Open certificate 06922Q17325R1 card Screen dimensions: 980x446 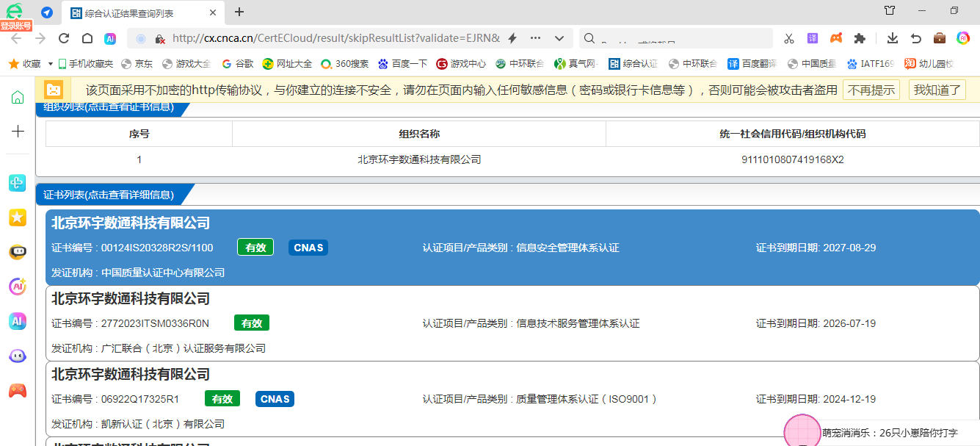[512, 398]
